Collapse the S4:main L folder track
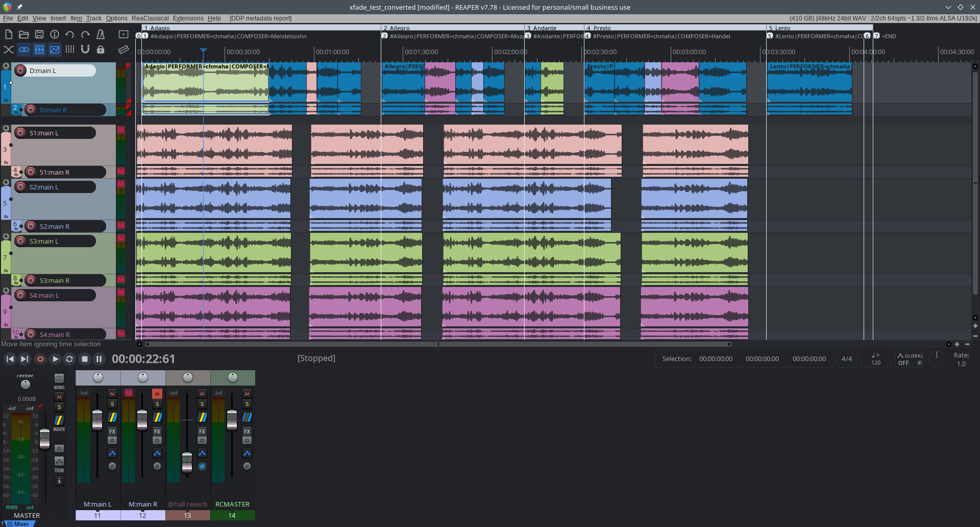 6,291
